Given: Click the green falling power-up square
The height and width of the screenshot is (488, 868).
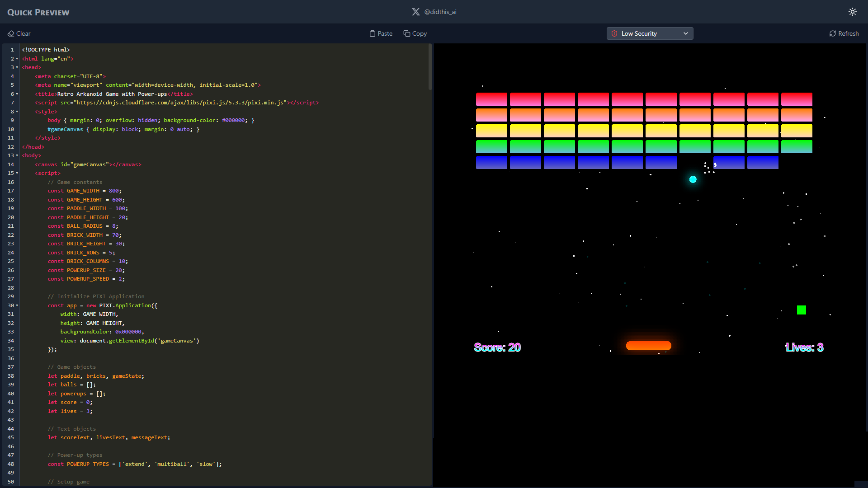Looking at the screenshot, I should click(x=802, y=310).
